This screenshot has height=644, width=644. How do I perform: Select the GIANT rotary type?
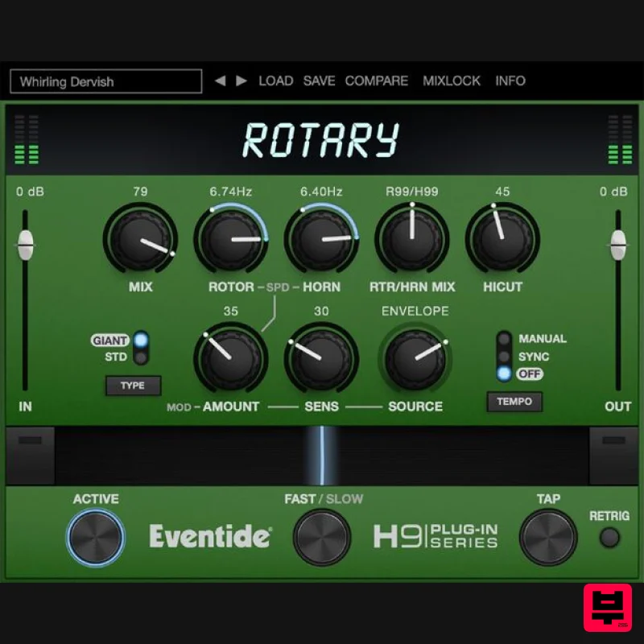[x=109, y=340]
